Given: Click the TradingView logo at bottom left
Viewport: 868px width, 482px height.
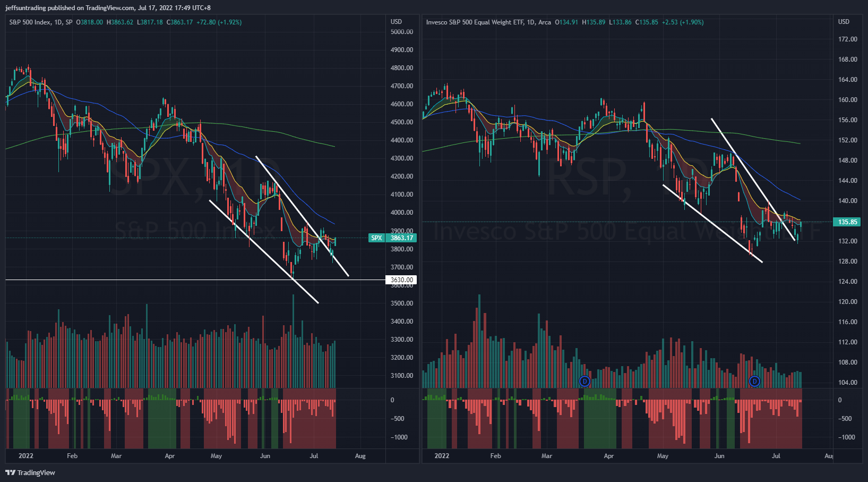Looking at the screenshot, I should pos(30,472).
